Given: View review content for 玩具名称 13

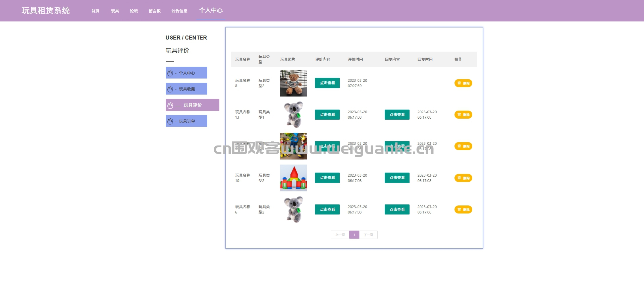Looking at the screenshot, I should tap(327, 115).
